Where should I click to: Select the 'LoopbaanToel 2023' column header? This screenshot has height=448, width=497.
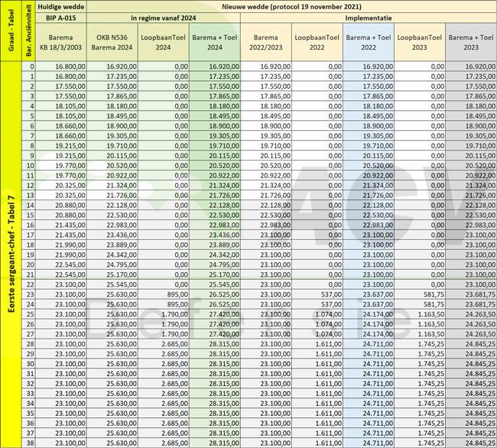coord(420,42)
